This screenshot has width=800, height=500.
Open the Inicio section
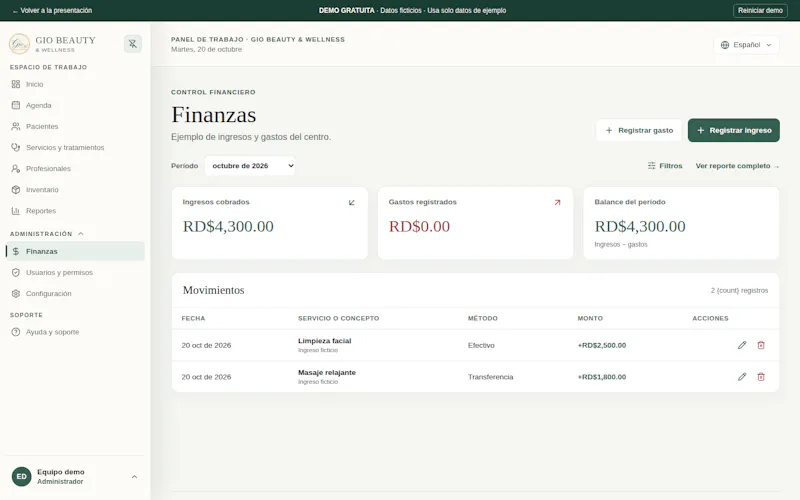75,84
